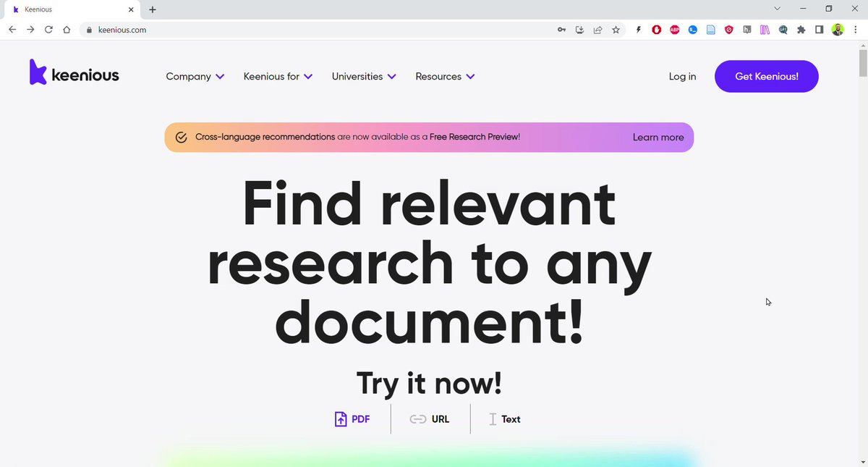Expand the Company dropdown menu
868x467 pixels.
(195, 76)
